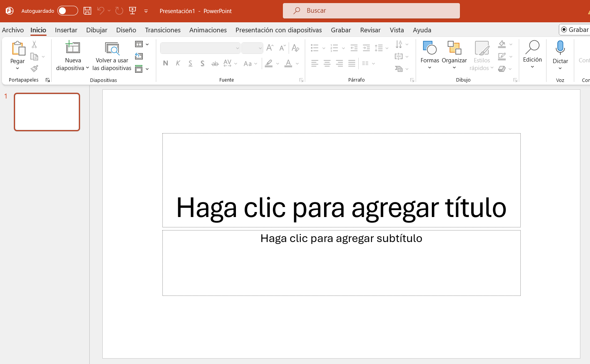Image resolution: width=590 pixels, height=364 pixels.
Task: Click the increase indent icon
Action: tap(366, 48)
